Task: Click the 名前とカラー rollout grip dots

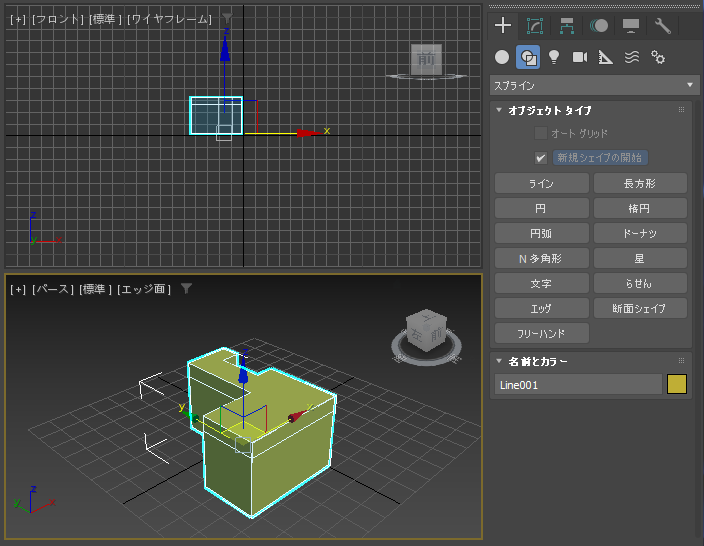Action: coord(681,361)
